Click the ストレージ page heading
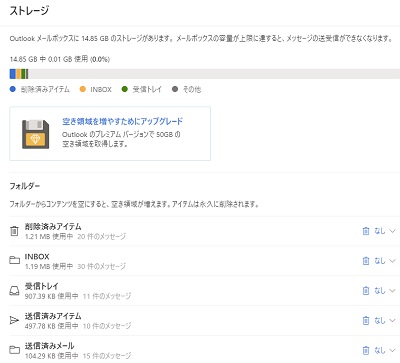 [29, 11]
